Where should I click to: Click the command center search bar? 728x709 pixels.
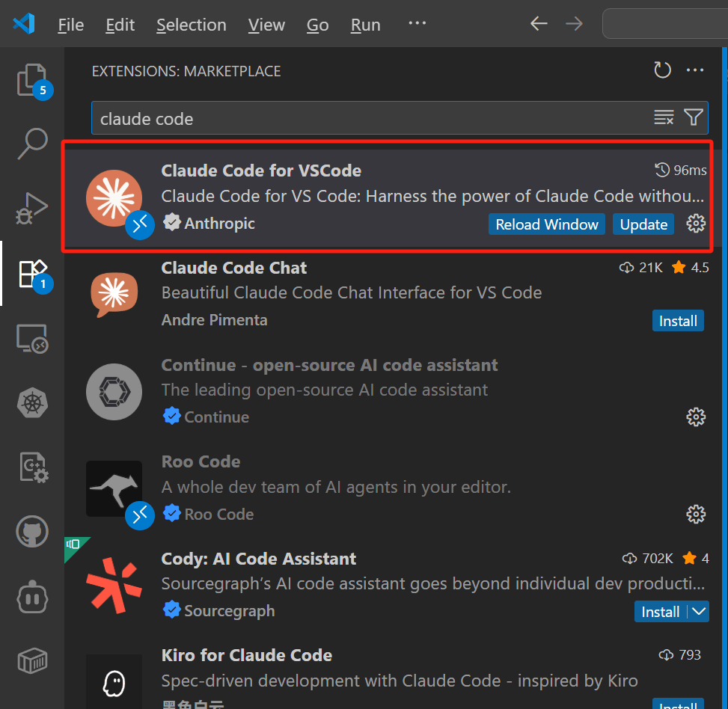(x=665, y=24)
